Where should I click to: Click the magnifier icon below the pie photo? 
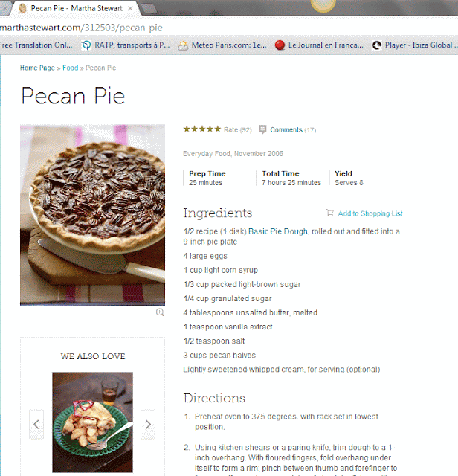click(160, 312)
